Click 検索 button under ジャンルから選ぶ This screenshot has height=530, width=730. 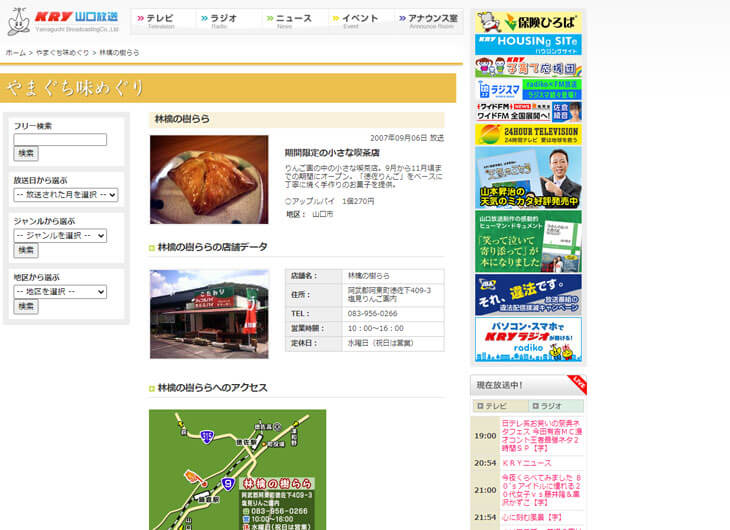click(26, 251)
